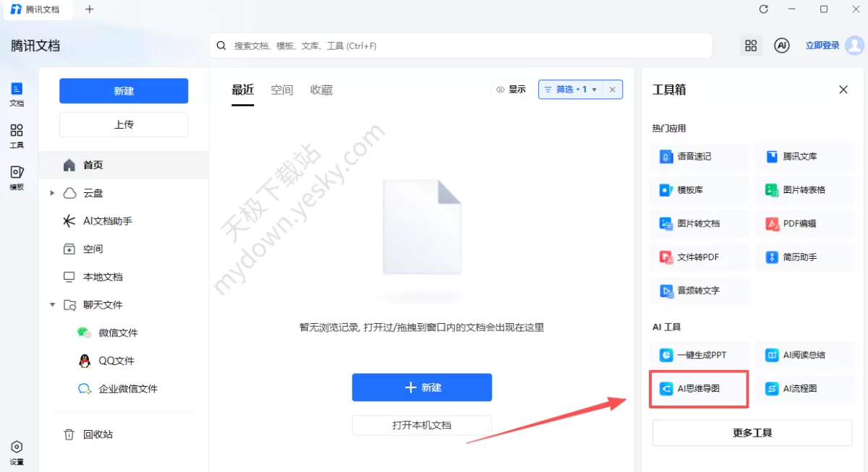Open 图片转表格 tool
This screenshot has width=868, height=472.
805,189
